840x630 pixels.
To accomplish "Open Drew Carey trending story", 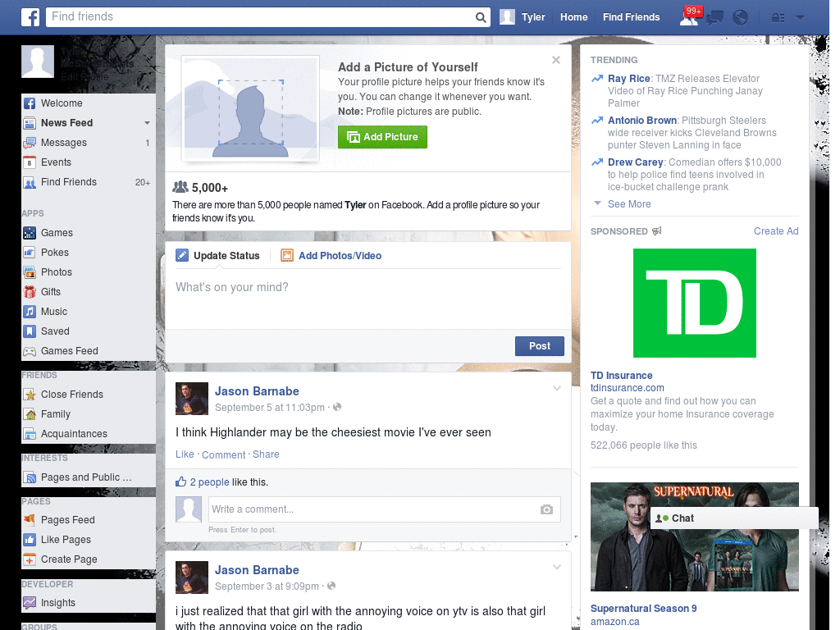I will pos(636,162).
